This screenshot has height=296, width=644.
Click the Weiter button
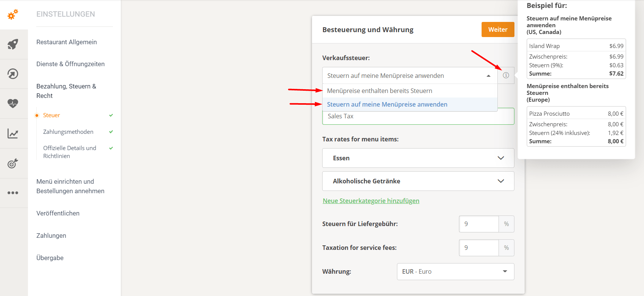(498, 29)
